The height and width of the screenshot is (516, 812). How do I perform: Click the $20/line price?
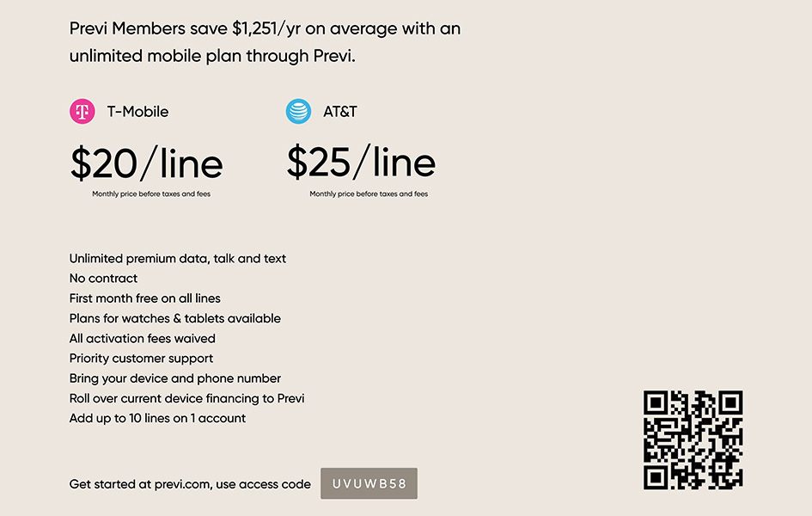[147, 163]
